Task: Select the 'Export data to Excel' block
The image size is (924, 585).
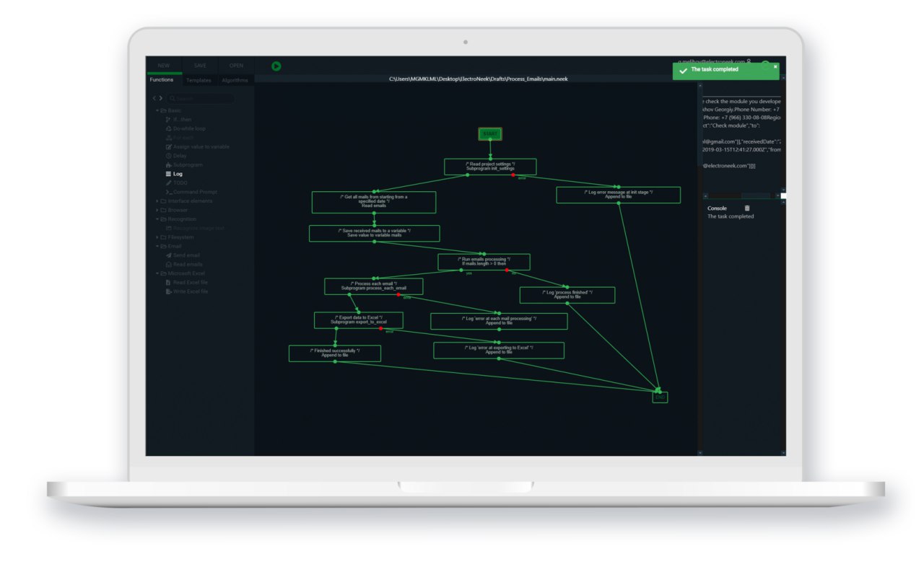Action: coord(358,320)
